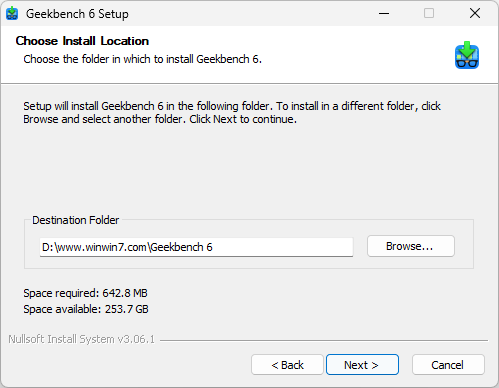Click the 'Space available: 253.7 GB' text
499x388 pixels.
[x=86, y=309]
